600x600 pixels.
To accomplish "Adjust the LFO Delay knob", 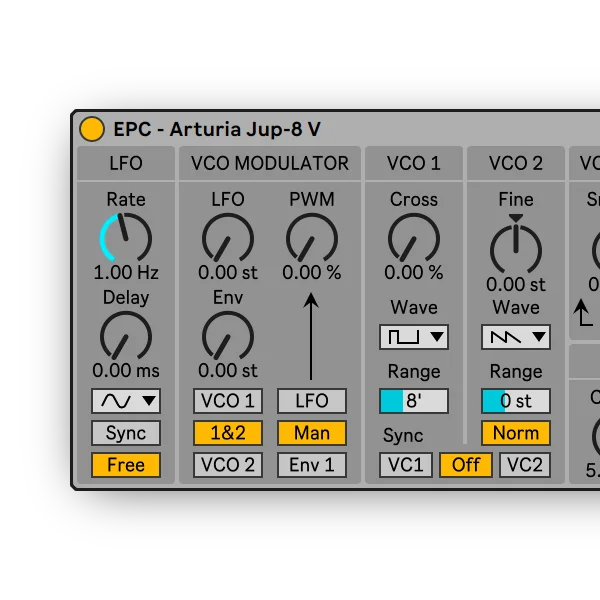I will tap(126, 336).
